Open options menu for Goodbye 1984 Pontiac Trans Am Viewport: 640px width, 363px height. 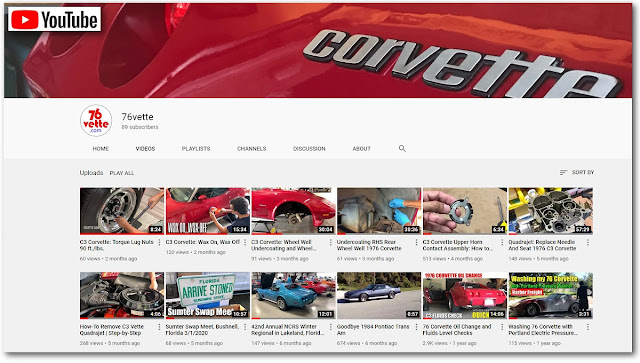(416, 327)
